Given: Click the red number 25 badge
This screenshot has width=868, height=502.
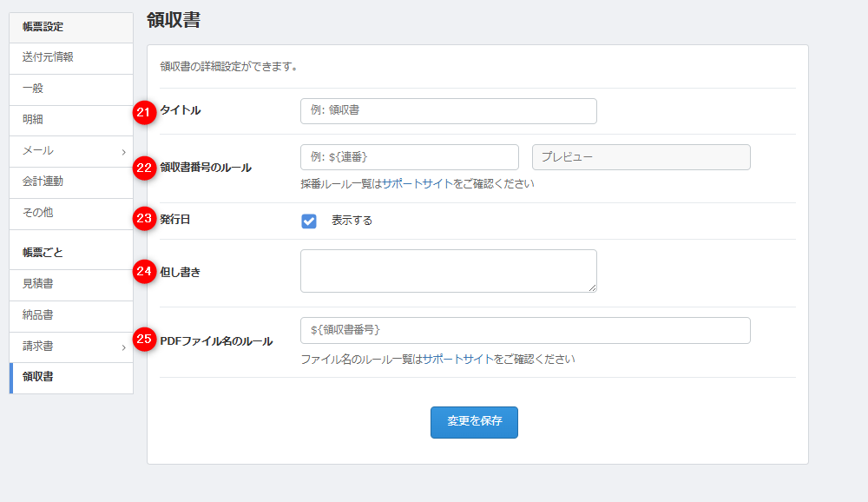Looking at the screenshot, I should click(144, 340).
